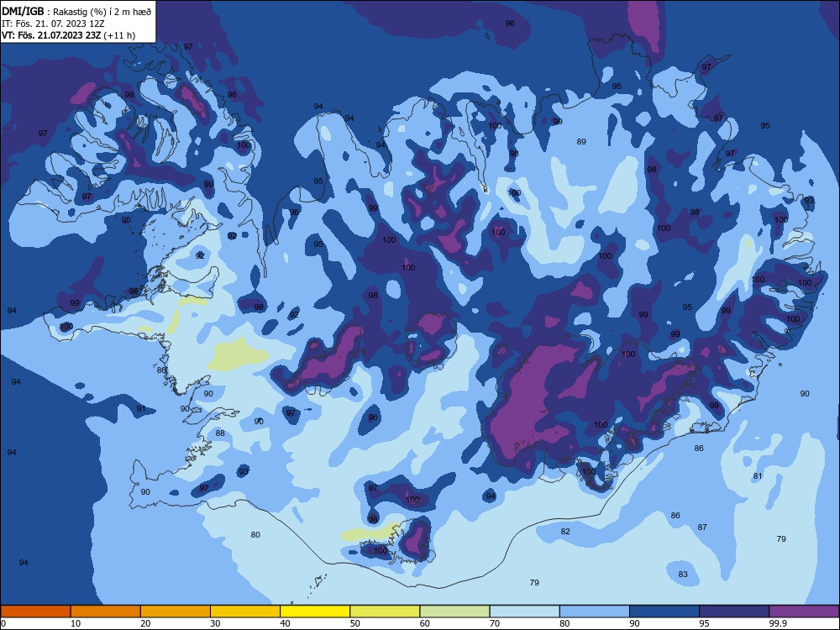Click the title 'DMI/IGB : Rakastig (%) í 2 m hæð'

point(77,12)
